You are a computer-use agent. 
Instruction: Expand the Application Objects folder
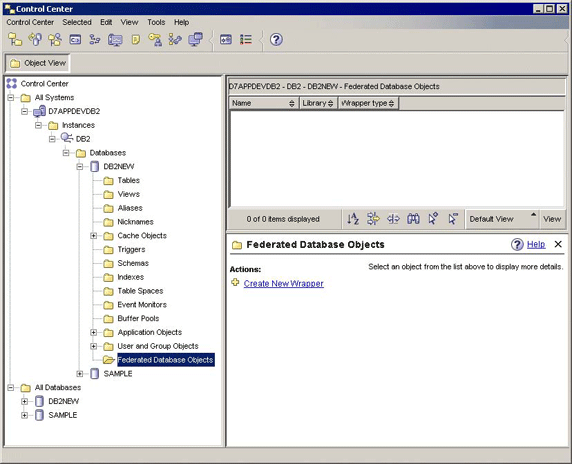tap(94, 332)
